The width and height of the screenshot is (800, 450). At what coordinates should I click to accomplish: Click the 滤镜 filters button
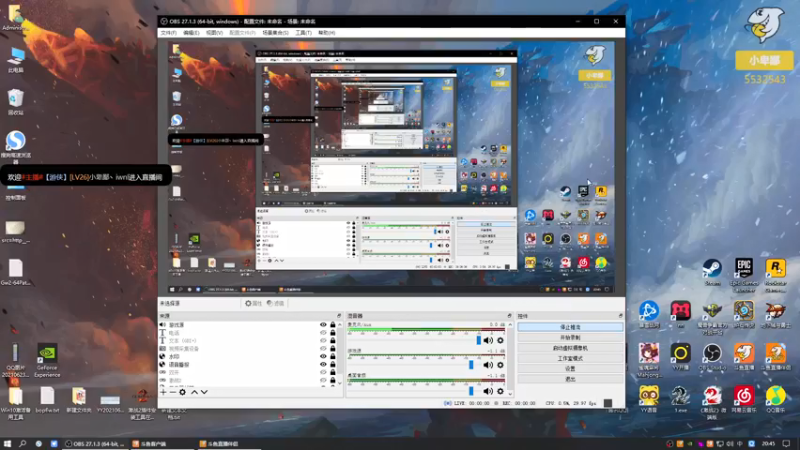(276, 303)
